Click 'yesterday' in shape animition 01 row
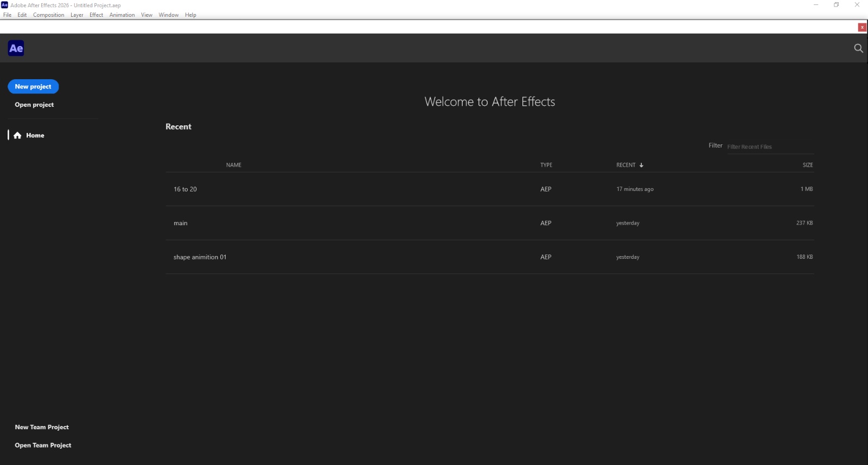The width and height of the screenshot is (868, 465). click(628, 257)
